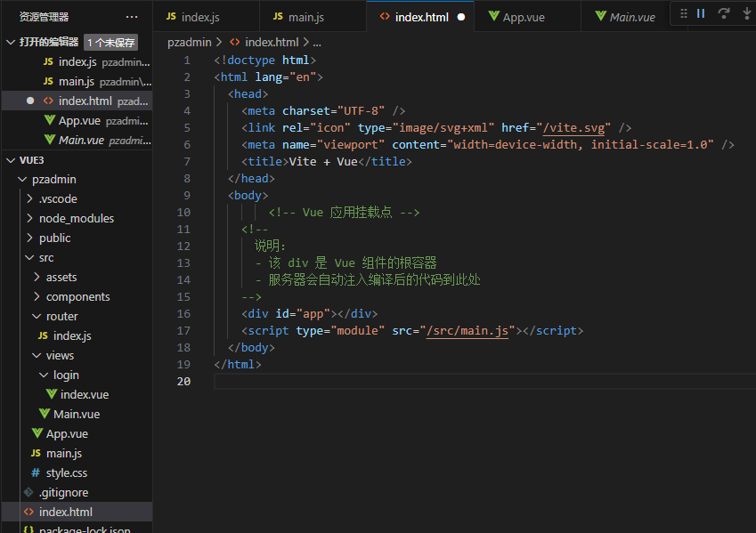Screen dimensions: 756x533
Task: Click the HTML icon on the index.html tab
Action: (x=385, y=16)
